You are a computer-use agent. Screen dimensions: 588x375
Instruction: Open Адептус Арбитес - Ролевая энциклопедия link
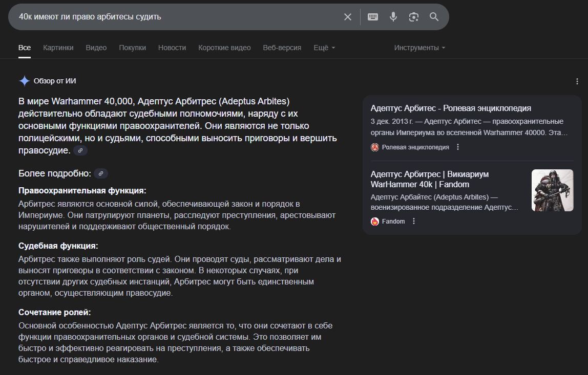point(451,108)
